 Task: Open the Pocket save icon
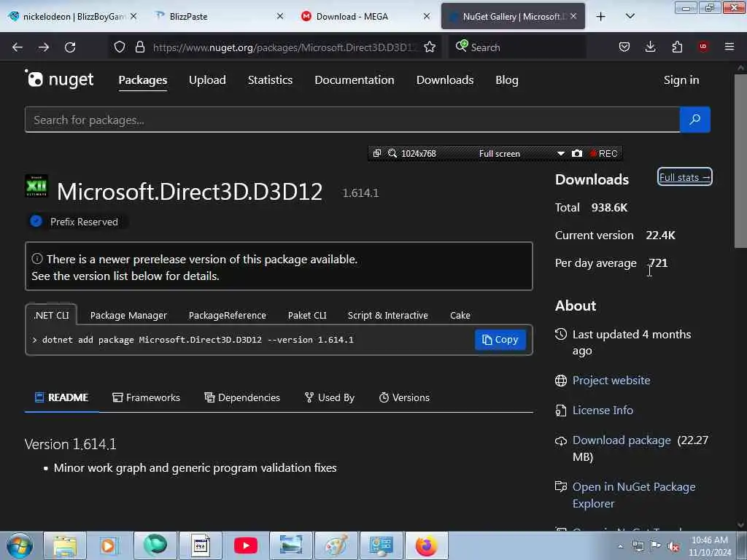pos(624,47)
